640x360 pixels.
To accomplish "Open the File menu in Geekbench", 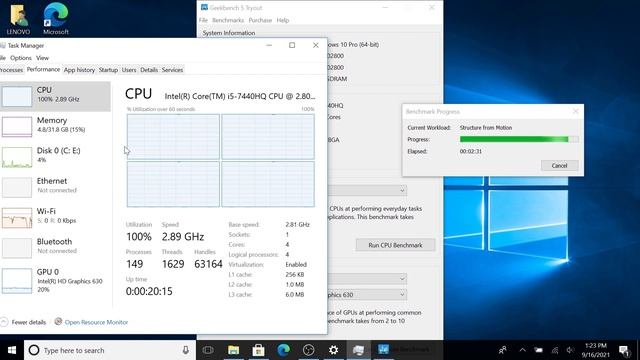I will pos(203,20).
